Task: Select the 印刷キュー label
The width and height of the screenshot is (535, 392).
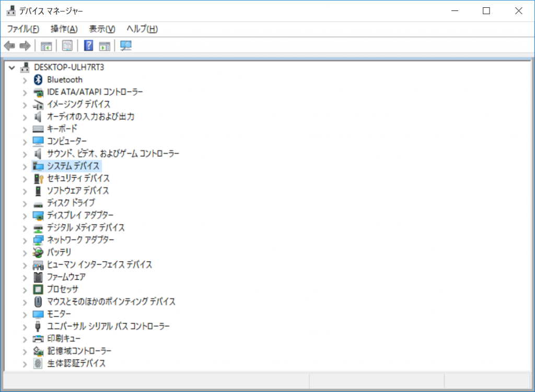Action: [64, 338]
